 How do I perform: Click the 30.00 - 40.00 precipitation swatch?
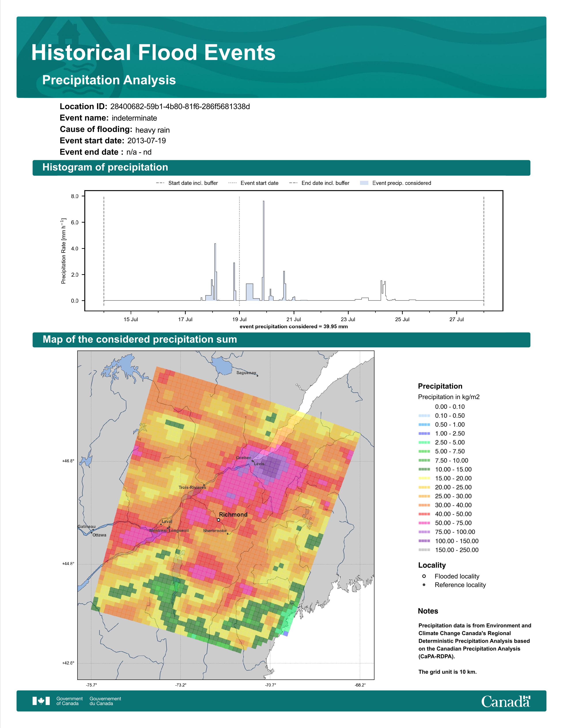(x=424, y=505)
